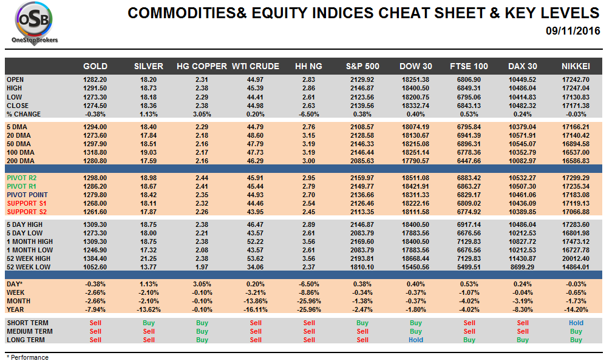Viewport: 615px width, 364px height.
Task: Select the red SUPPORT S1 row label
Action: [26, 203]
